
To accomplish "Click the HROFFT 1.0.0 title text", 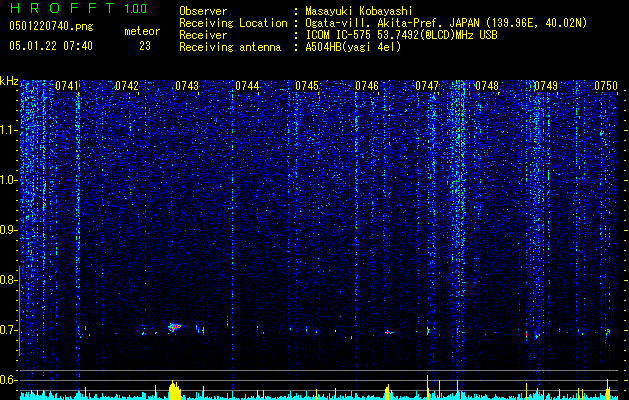I will point(78,8).
